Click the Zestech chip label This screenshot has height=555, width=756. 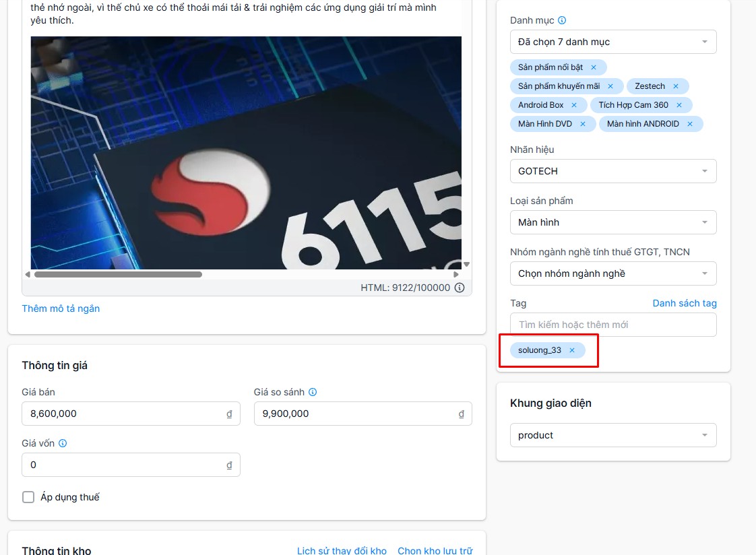(650, 86)
